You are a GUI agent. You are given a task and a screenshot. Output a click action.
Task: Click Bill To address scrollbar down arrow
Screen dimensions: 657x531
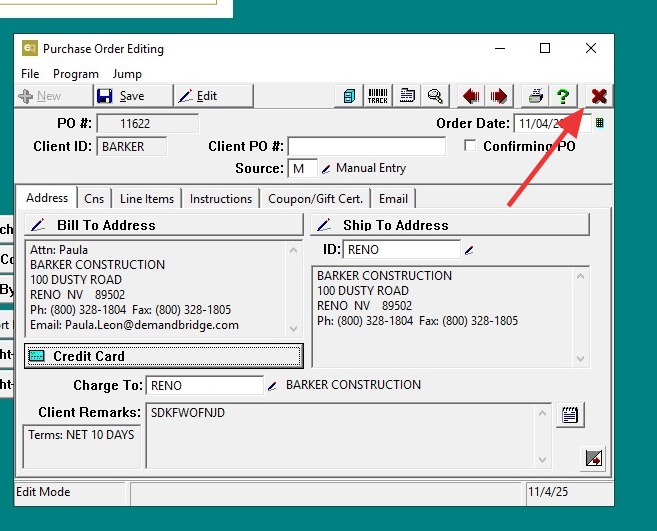293,329
